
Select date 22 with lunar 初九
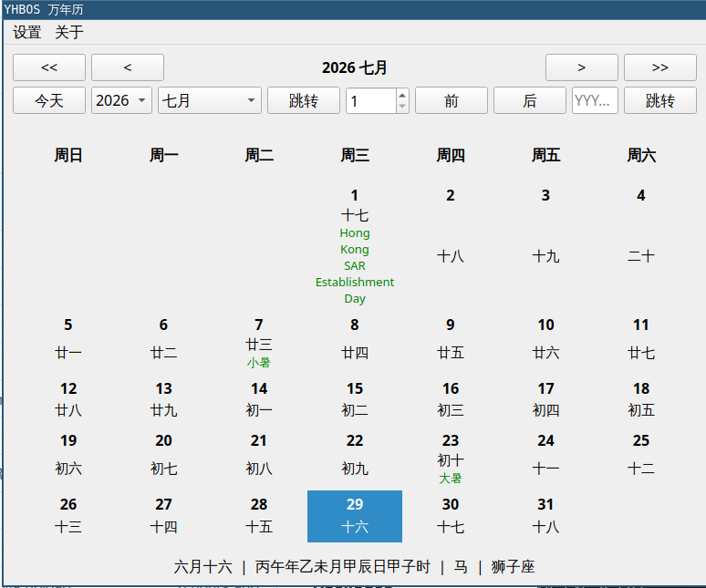tap(355, 459)
